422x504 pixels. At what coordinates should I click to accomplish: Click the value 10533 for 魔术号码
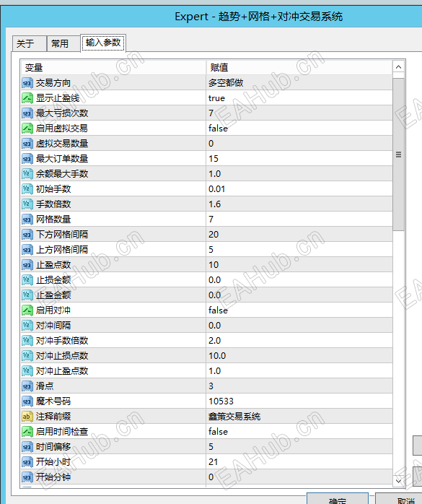pos(221,401)
